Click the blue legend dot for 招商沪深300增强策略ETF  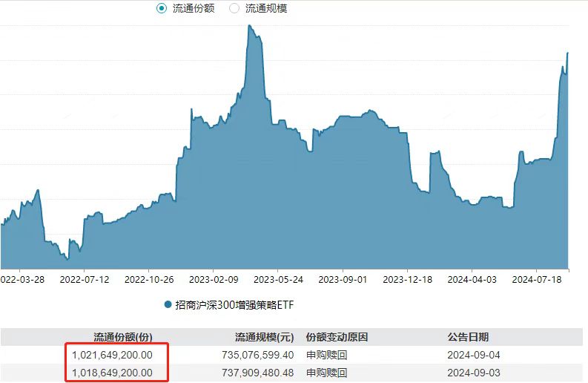(x=167, y=304)
